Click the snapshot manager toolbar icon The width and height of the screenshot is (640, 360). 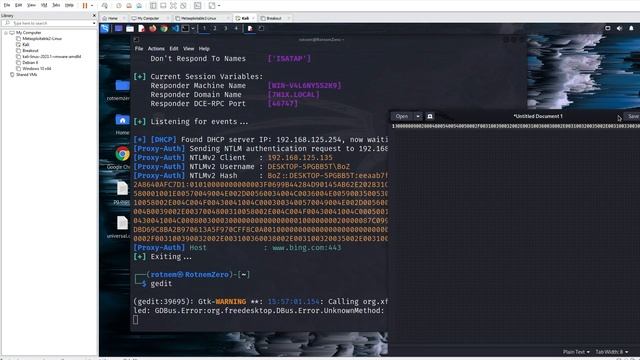tap(139, 6)
